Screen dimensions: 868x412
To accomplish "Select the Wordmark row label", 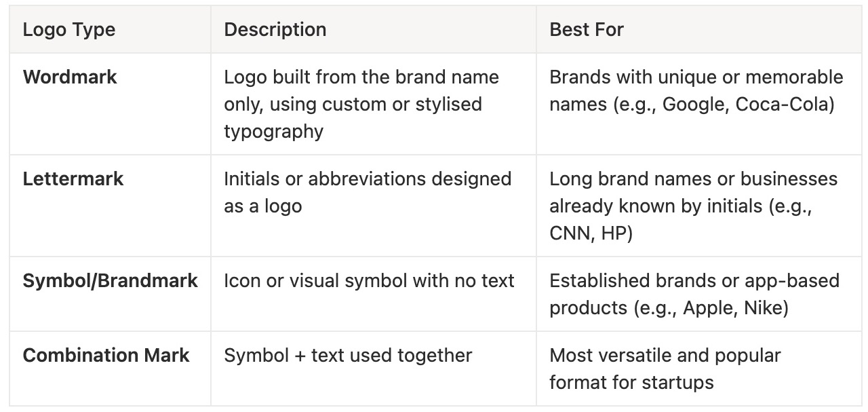I will click(x=70, y=77).
